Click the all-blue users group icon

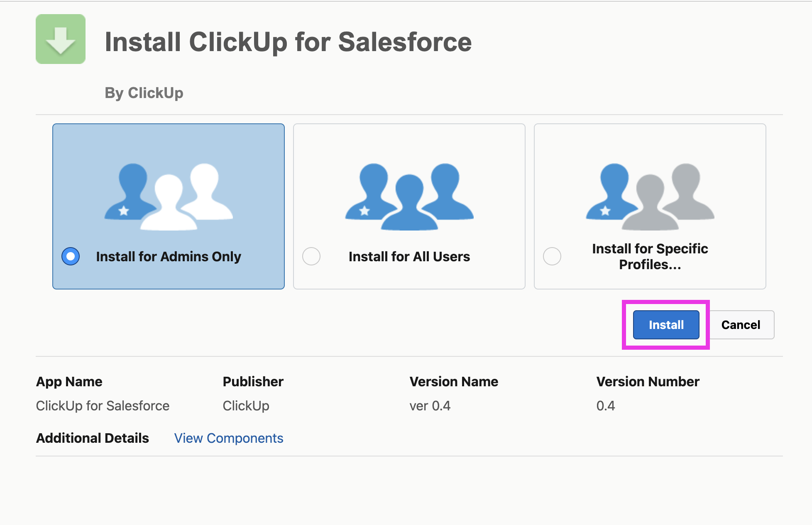(x=409, y=196)
